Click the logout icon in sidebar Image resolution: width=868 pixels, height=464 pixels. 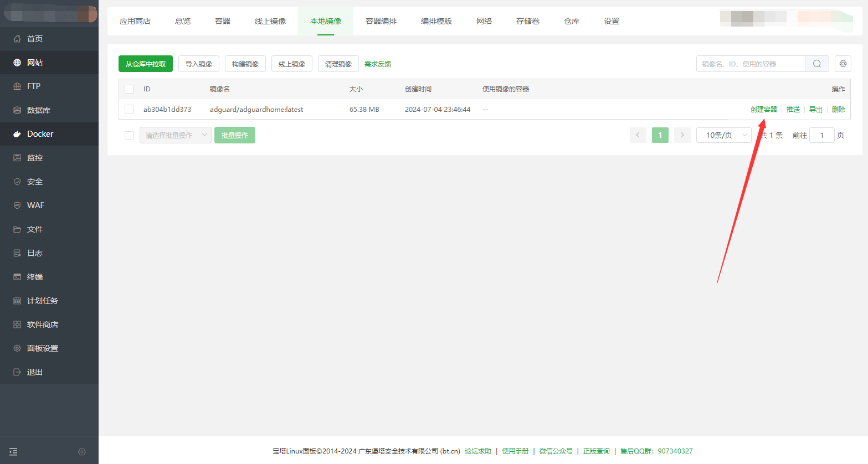click(x=17, y=372)
